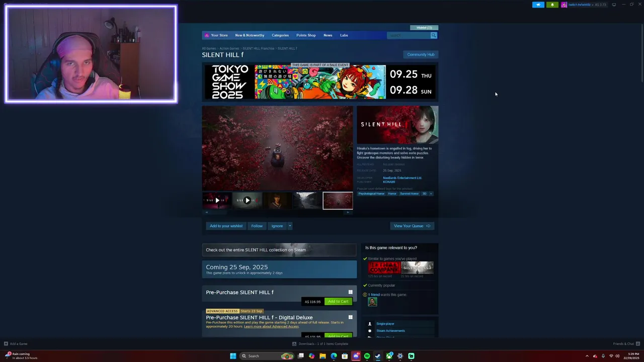Click the Psychological Horror tag
Viewport: 644px width, 362px height.
click(x=371, y=194)
